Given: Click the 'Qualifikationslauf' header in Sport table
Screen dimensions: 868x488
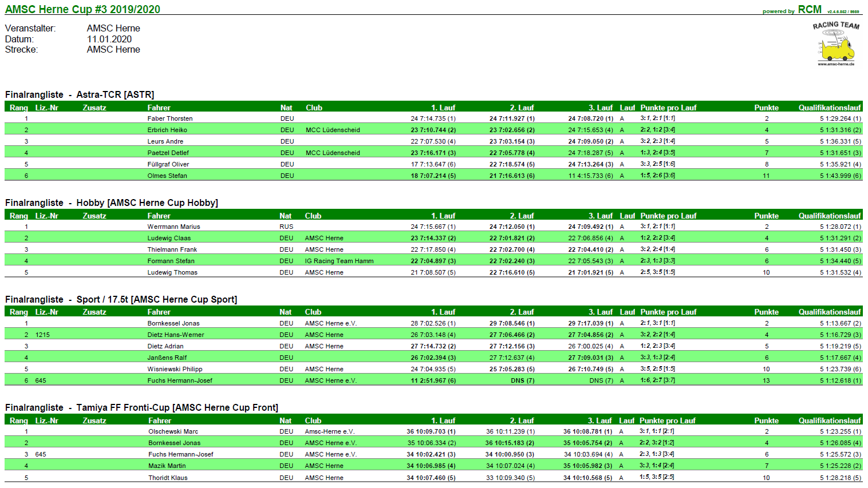Looking at the screenshot, I should click(x=830, y=312).
